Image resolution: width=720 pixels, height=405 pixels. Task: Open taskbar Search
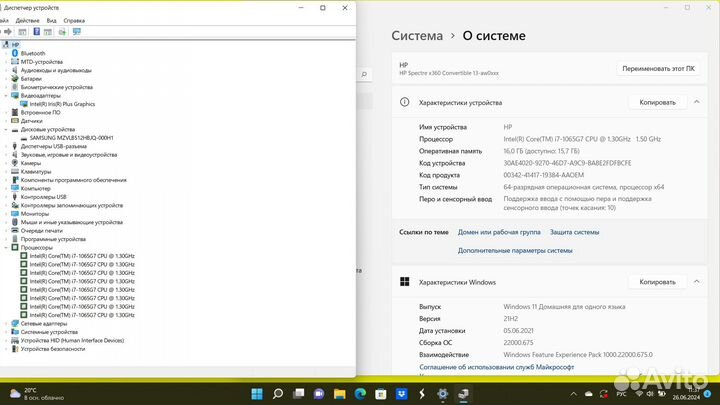tap(277, 394)
